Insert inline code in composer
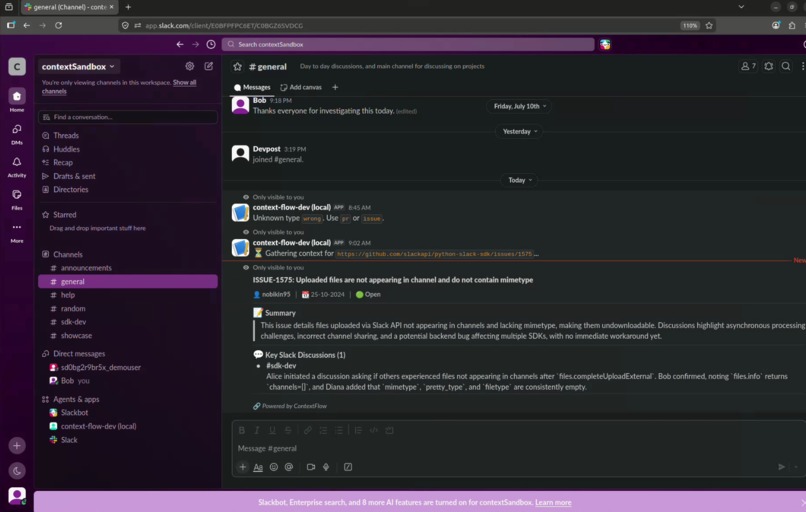The height and width of the screenshot is (512, 806). click(374, 430)
